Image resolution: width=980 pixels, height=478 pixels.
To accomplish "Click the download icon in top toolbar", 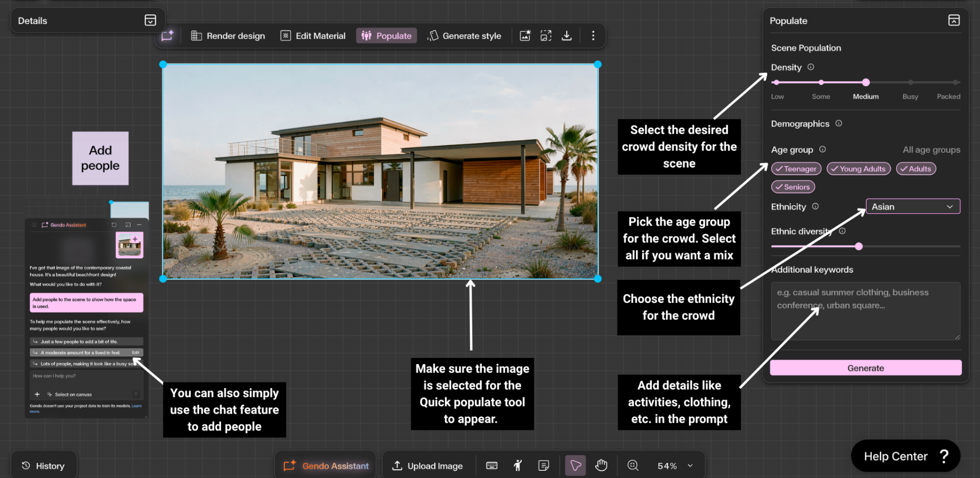I will point(567,36).
